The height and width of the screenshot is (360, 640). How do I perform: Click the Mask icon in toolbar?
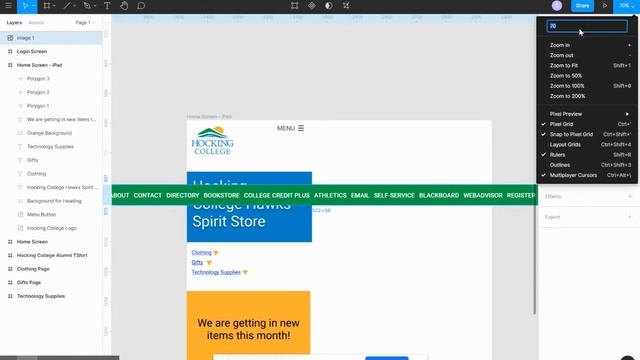(x=329, y=6)
